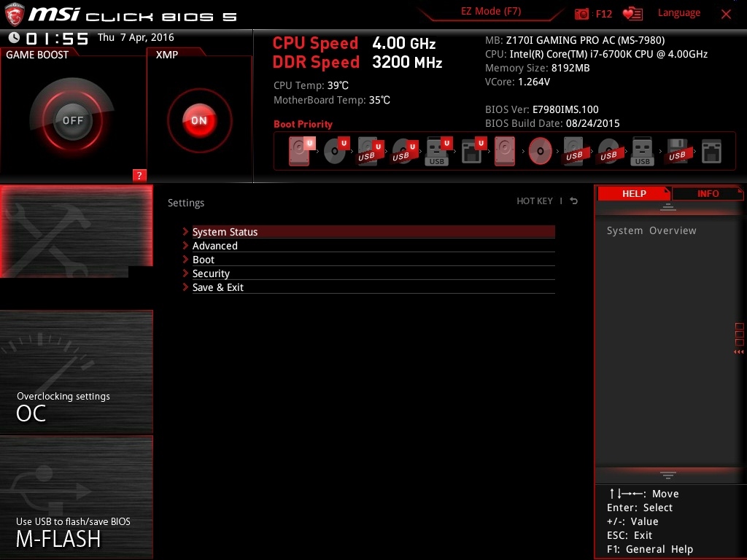Select the UEFI USB CD/DVD boot device
Image resolution: width=747 pixels, height=560 pixels.
click(x=404, y=152)
